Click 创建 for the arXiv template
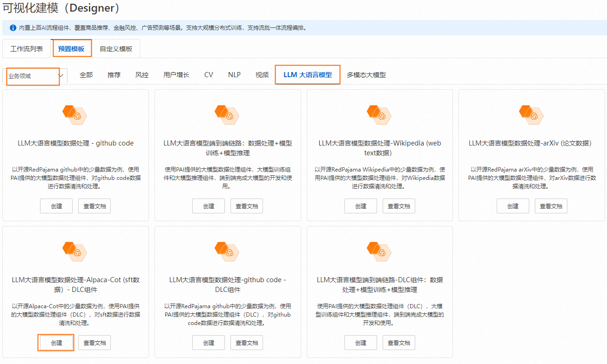The image size is (607, 364). click(x=513, y=206)
